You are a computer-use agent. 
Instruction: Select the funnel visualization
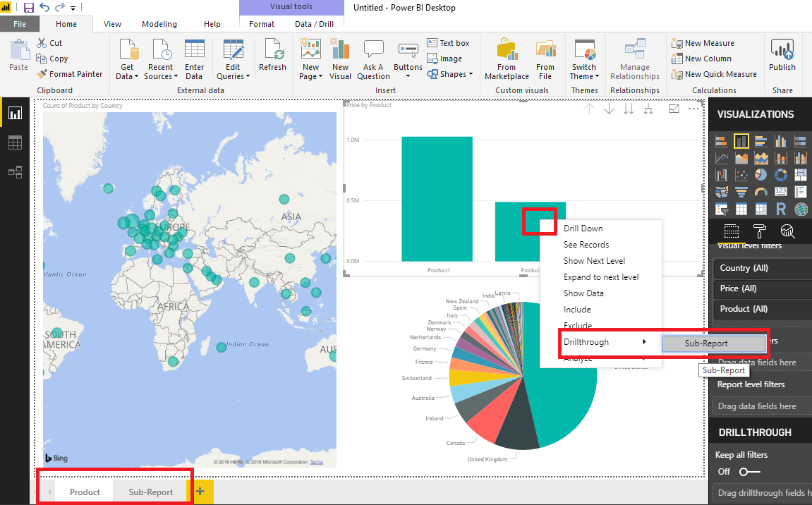point(741,192)
